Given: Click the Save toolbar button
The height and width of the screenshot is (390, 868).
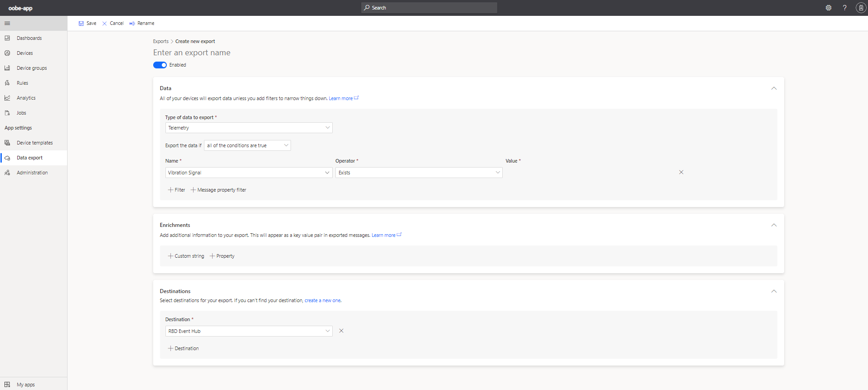Looking at the screenshot, I should (x=87, y=23).
